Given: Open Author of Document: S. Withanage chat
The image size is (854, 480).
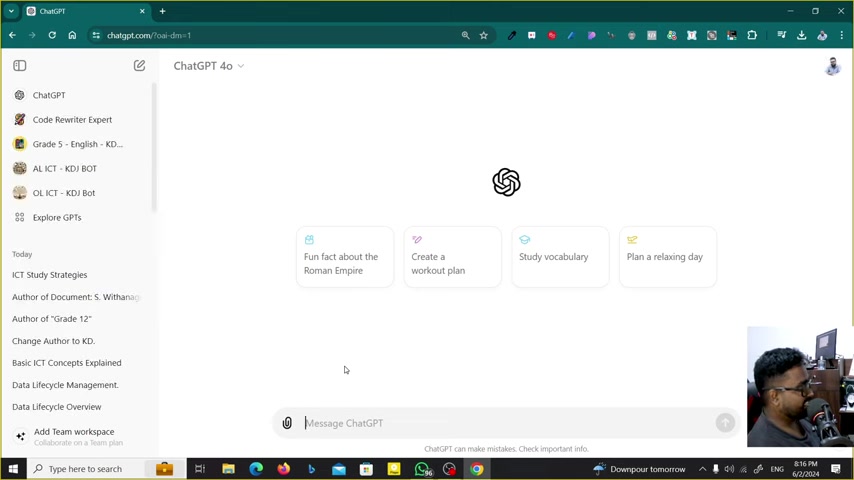Looking at the screenshot, I should [78, 297].
